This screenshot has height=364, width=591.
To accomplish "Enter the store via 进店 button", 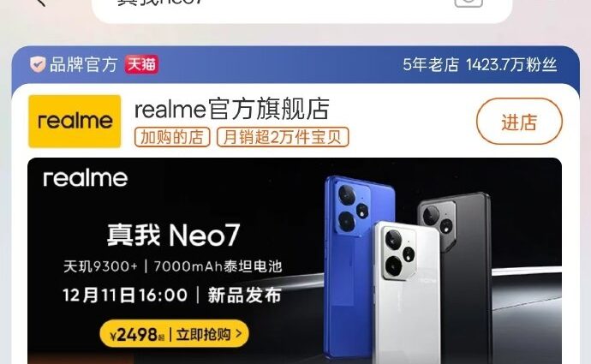I will [x=519, y=122].
